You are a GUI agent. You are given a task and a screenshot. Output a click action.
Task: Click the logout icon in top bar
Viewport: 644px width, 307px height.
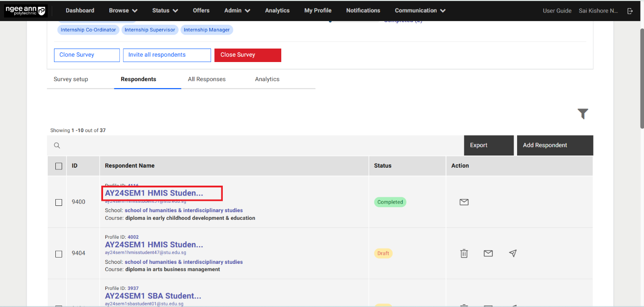(x=630, y=11)
